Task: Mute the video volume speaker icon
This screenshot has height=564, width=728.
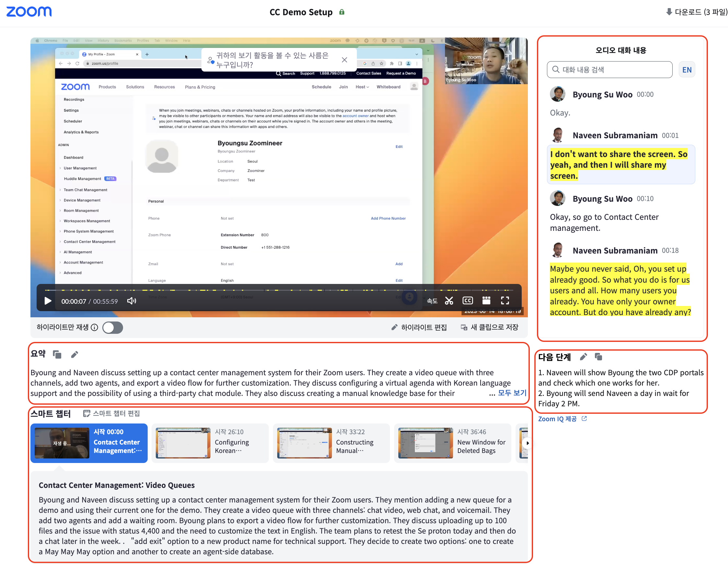Action: click(132, 301)
